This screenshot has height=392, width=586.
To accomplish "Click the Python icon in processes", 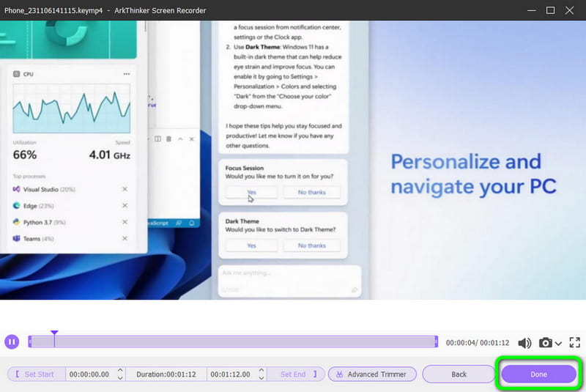I will pyautogui.click(x=16, y=222).
